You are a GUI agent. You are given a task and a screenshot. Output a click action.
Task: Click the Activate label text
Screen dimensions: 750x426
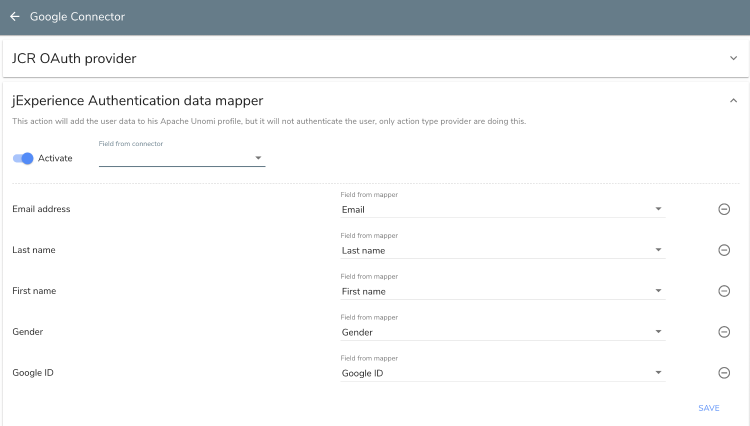[55, 158]
